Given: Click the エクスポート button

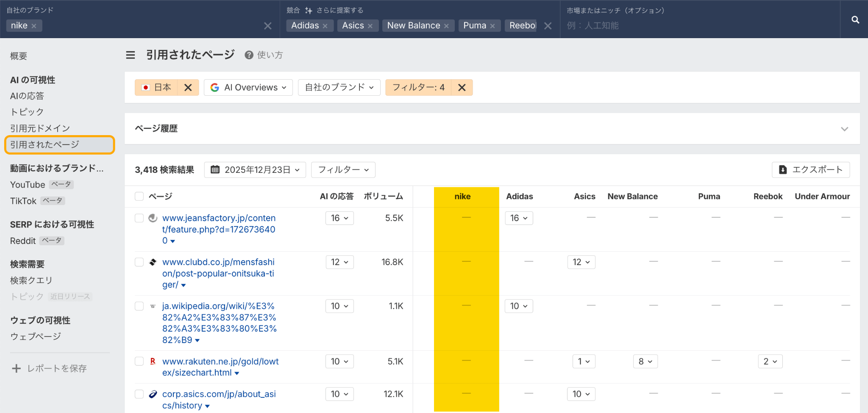Looking at the screenshot, I should [x=810, y=170].
